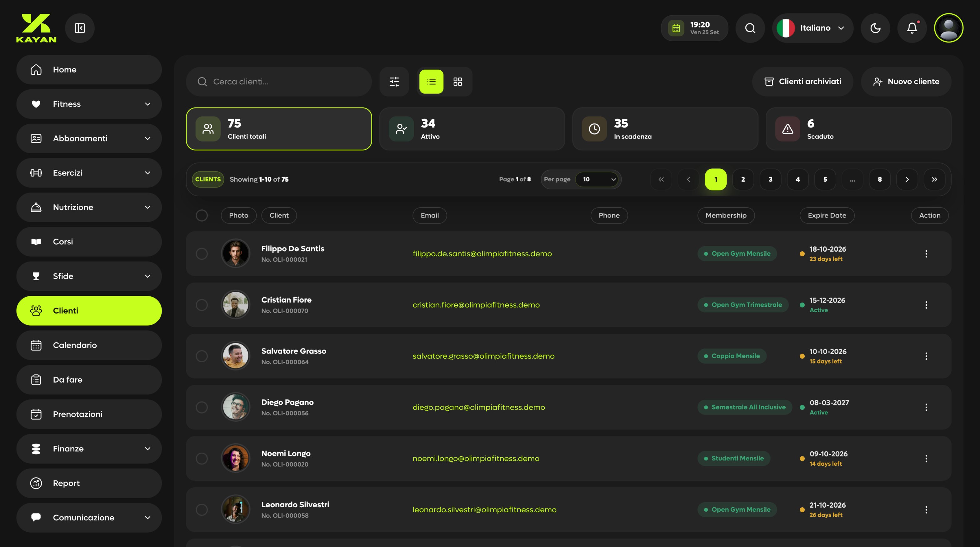This screenshot has height=547, width=980.
Task: Open the calendar date and time widget
Action: coord(694,28)
